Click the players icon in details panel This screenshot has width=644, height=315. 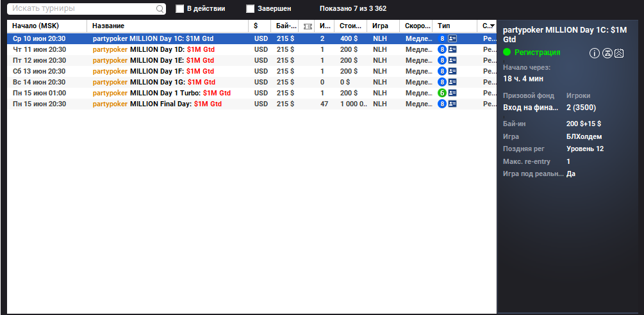(x=606, y=53)
